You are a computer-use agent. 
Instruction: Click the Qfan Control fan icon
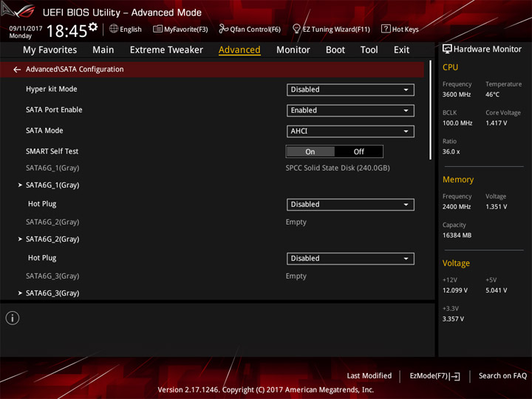(223, 29)
